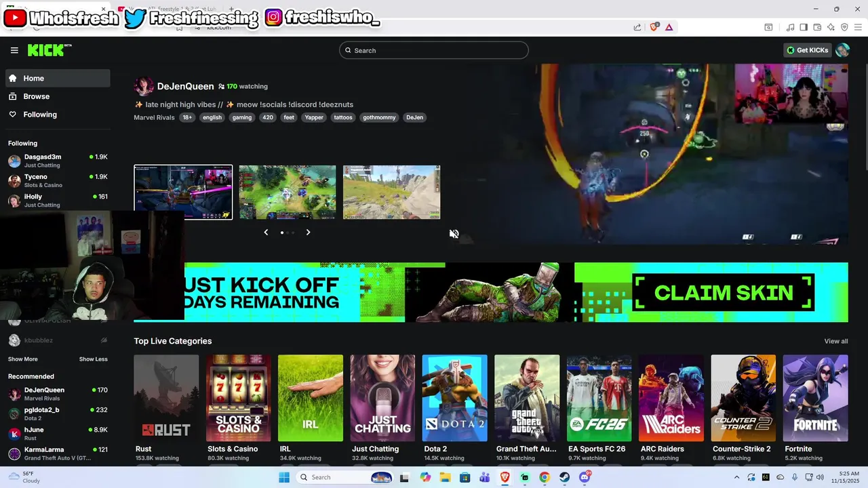Open recommended channel pgldota2_b

58,413
